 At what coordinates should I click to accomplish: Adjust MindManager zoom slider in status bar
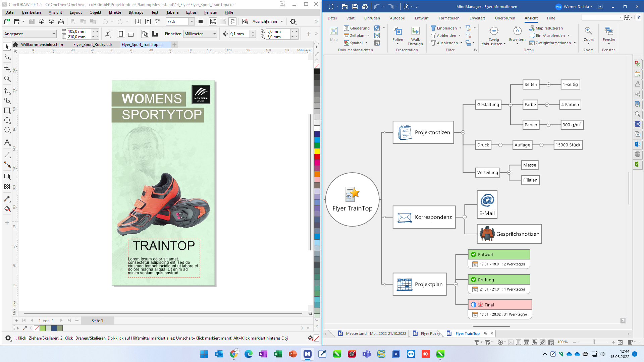pos(594,342)
